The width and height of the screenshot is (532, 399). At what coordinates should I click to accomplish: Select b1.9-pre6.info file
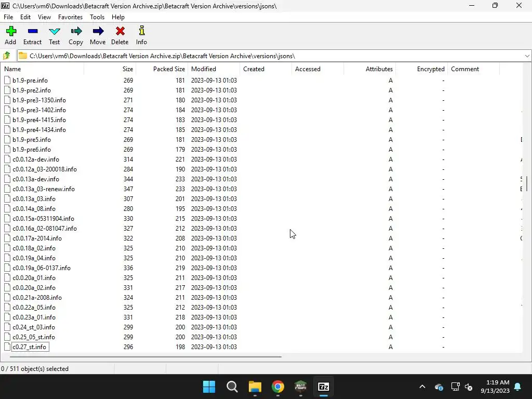(x=32, y=149)
